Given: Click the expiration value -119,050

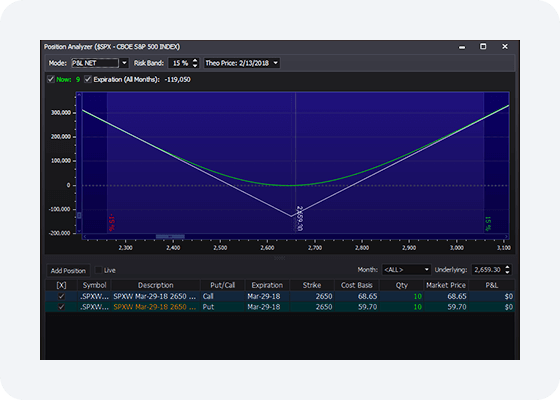Looking at the screenshot, I should click(178, 80).
